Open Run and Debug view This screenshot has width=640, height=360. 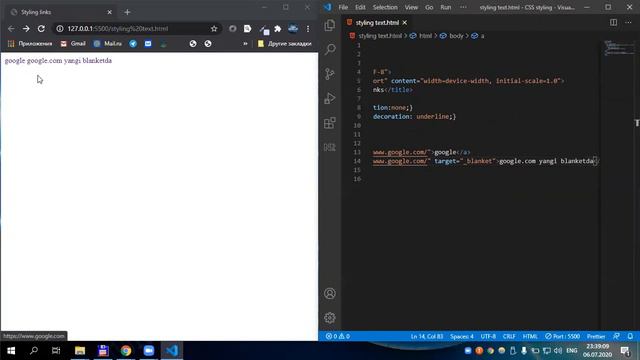330,98
